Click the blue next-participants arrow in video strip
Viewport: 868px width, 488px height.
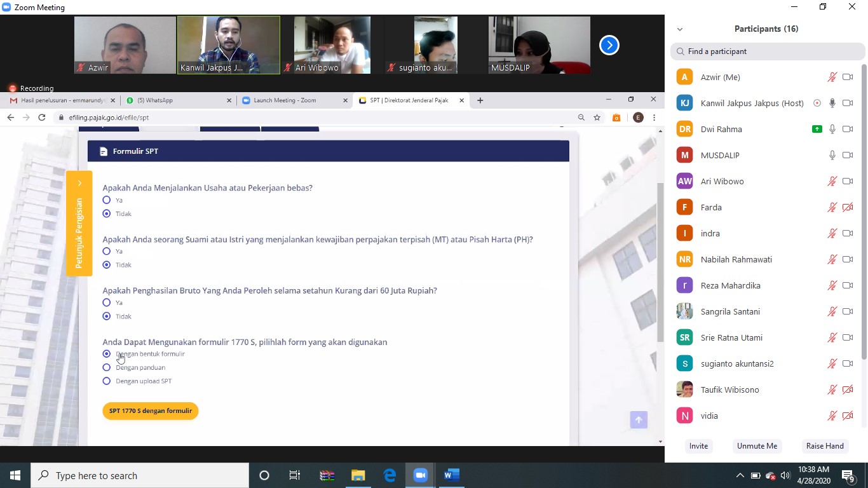(x=609, y=45)
